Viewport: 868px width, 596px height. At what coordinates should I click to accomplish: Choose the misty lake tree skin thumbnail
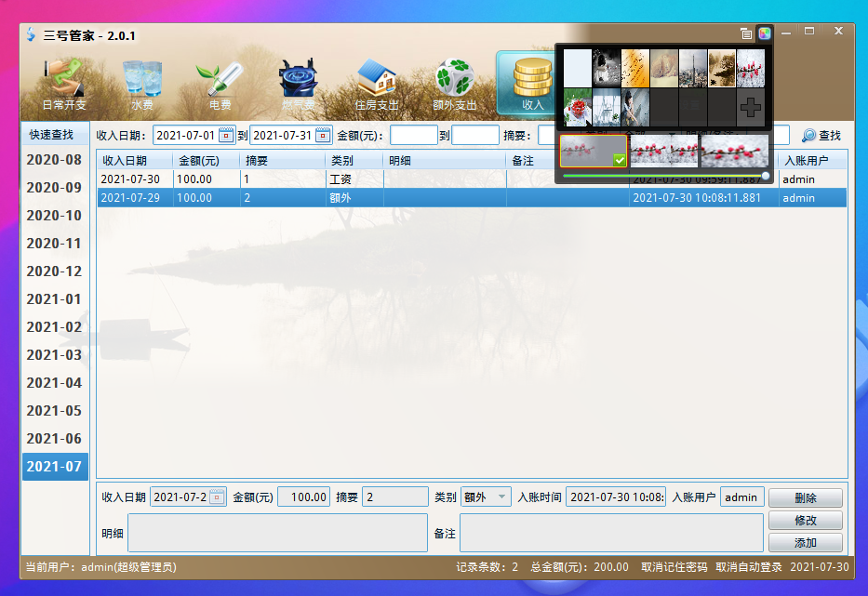click(x=721, y=68)
